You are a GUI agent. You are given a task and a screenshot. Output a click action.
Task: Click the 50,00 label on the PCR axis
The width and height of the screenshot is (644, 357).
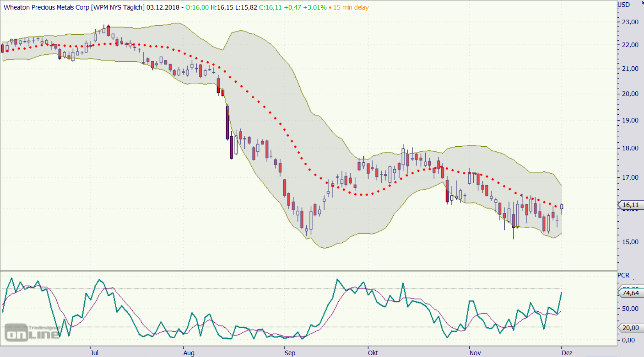tap(631, 309)
